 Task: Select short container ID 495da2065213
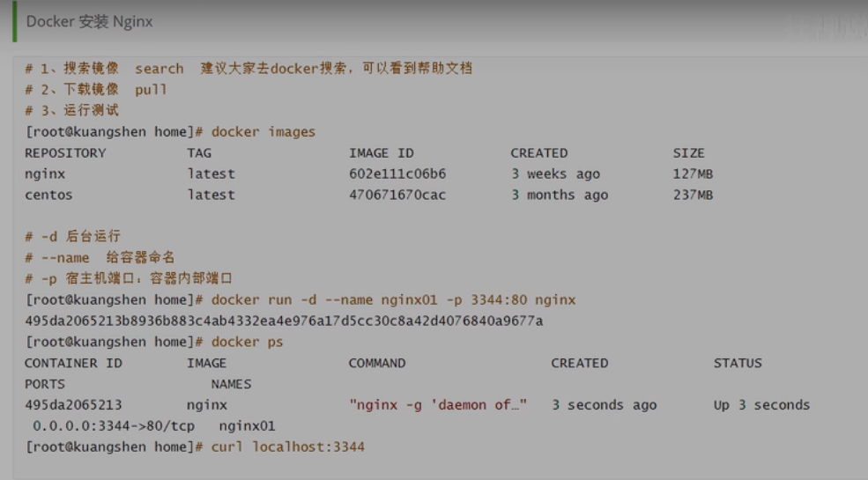[x=73, y=405]
